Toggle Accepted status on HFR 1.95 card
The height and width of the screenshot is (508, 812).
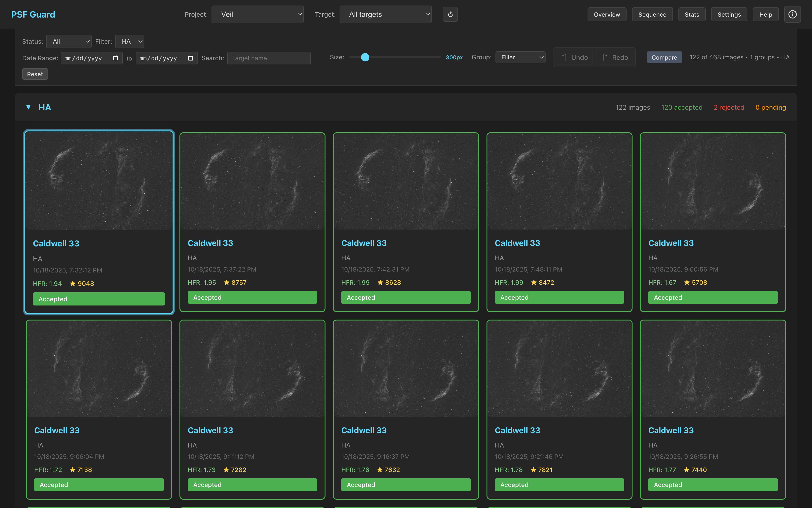tap(252, 297)
